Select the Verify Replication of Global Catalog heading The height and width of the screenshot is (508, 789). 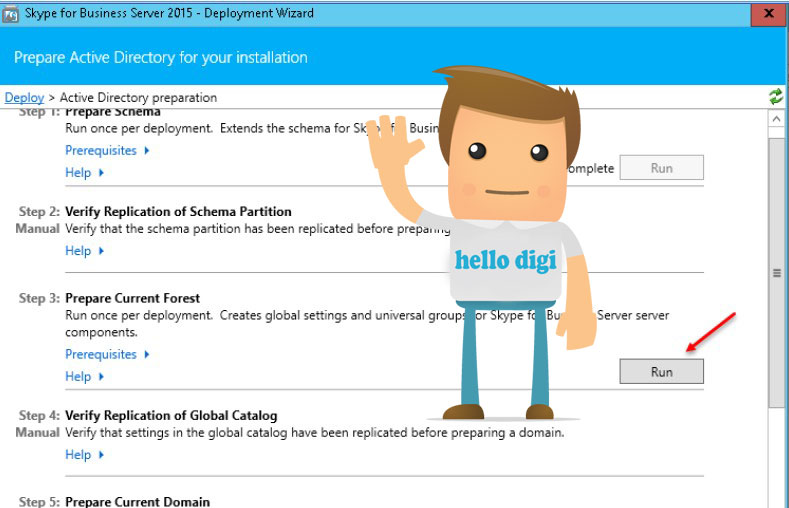pyautogui.click(x=171, y=415)
